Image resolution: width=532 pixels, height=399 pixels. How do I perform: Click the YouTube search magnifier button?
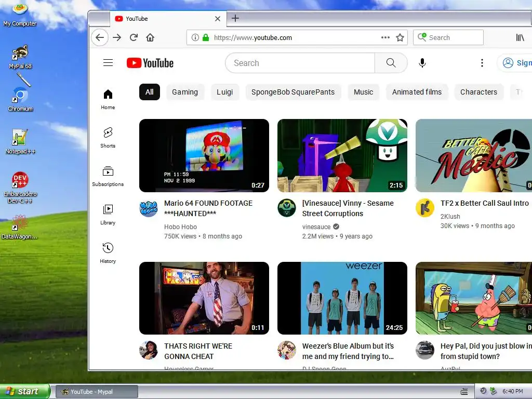pos(391,63)
